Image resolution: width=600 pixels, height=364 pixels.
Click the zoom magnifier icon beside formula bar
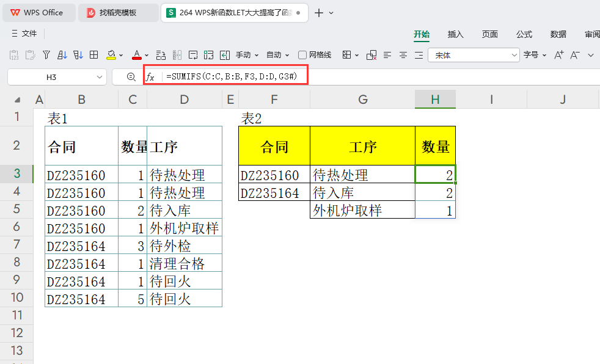tap(131, 77)
